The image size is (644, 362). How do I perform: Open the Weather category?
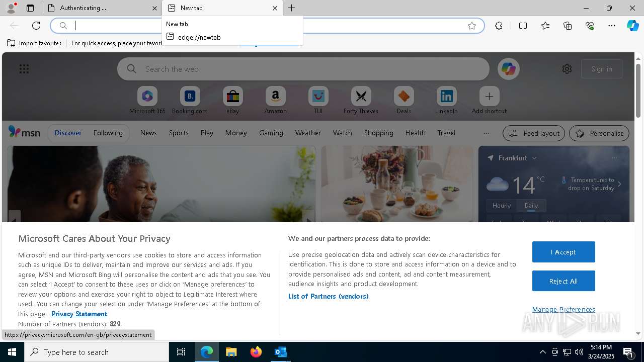pyautogui.click(x=308, y=133)
